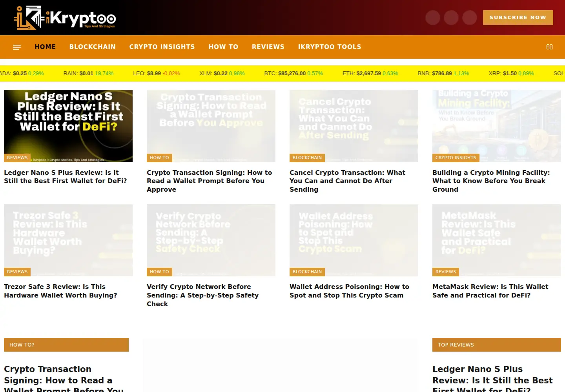
Task: Click Reviews tag on MetaMask card
Action: (446, 272)
